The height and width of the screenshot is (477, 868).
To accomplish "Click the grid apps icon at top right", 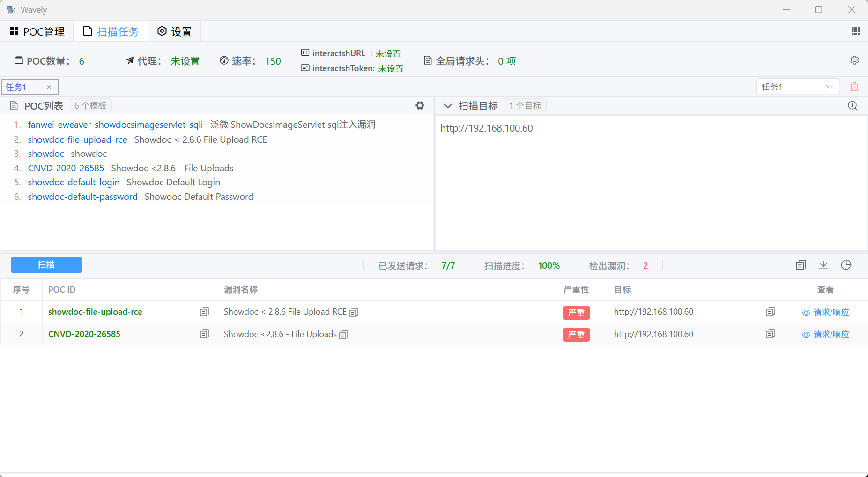I will (x=855, y=31).
